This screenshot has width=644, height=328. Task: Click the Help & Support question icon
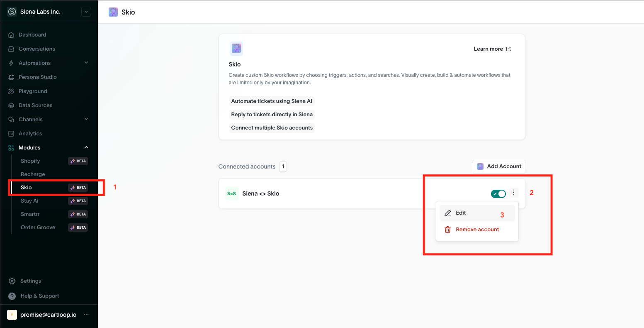pyautogui.click(x=12, y=296)
